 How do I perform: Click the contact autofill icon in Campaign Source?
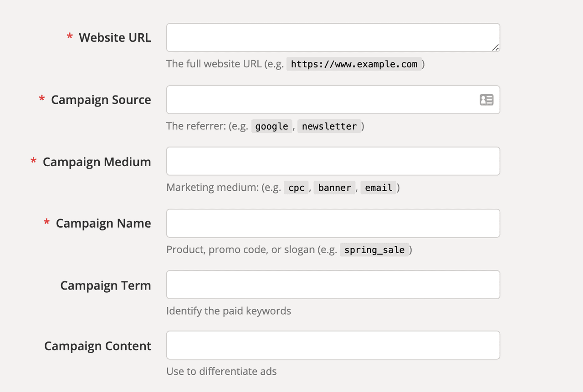(x=486, y=100)
